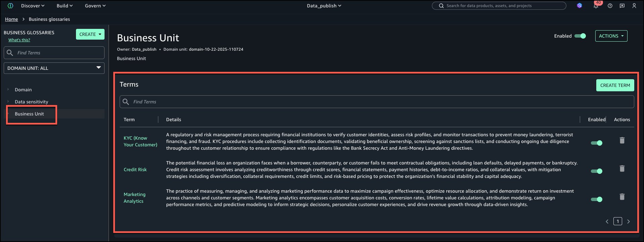Delete the KYC (Know Your Customer) term
Screen dimensions: 644x242
622,140
